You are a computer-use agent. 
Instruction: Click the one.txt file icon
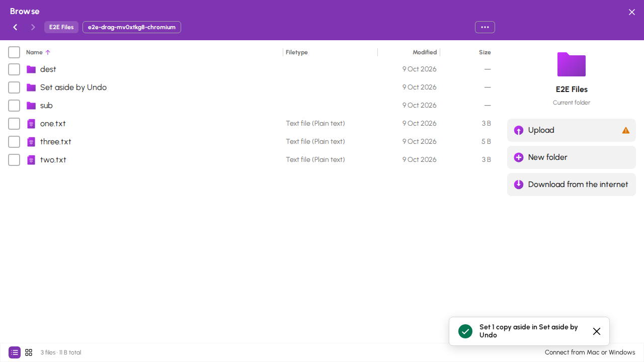(x=31, y=124)
